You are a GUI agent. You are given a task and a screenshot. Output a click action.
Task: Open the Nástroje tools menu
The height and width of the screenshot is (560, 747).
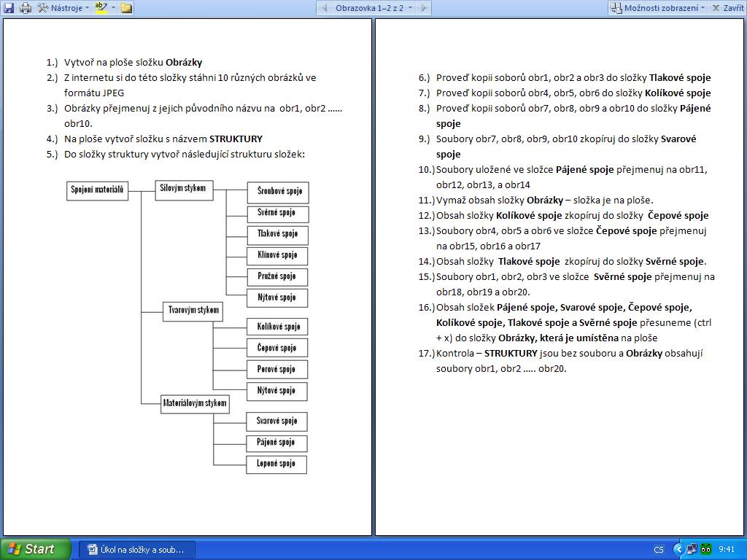point(63,7)
